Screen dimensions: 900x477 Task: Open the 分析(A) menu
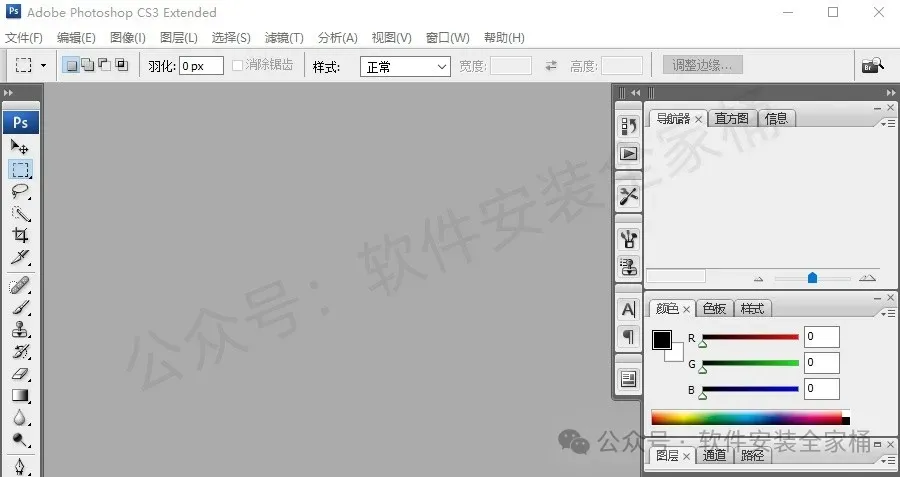pos(338,38)
